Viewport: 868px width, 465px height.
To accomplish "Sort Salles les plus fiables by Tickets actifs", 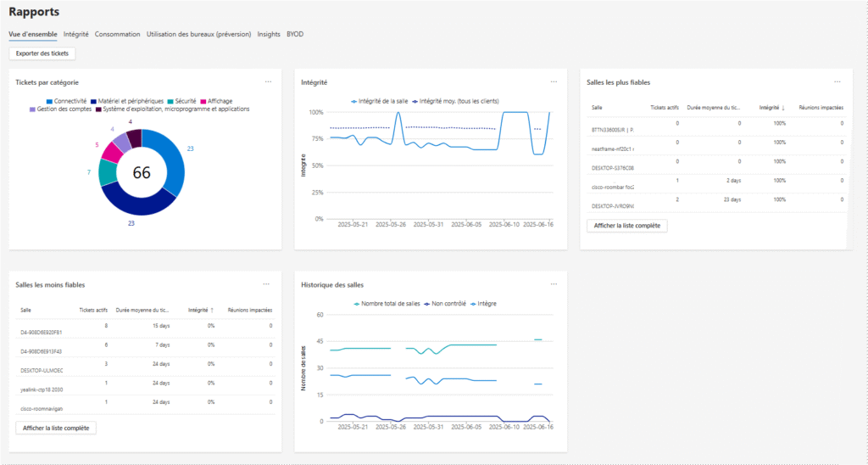I will [x=665, y=108].
